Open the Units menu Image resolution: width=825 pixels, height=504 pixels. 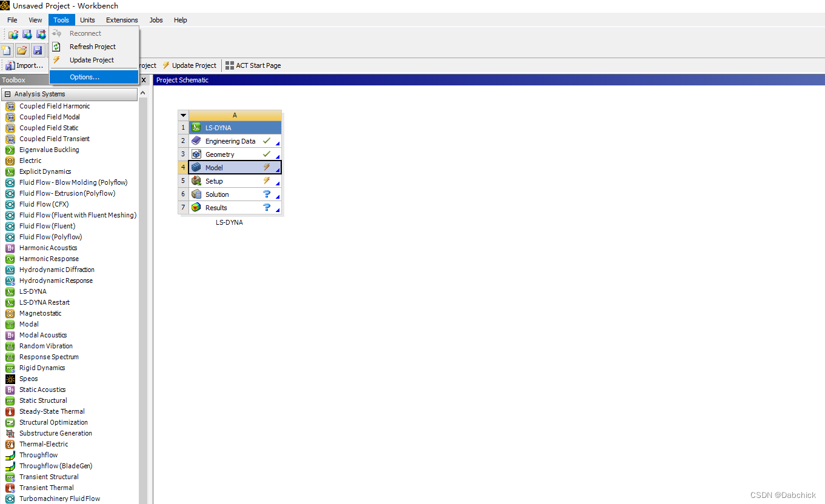(87, 20)
